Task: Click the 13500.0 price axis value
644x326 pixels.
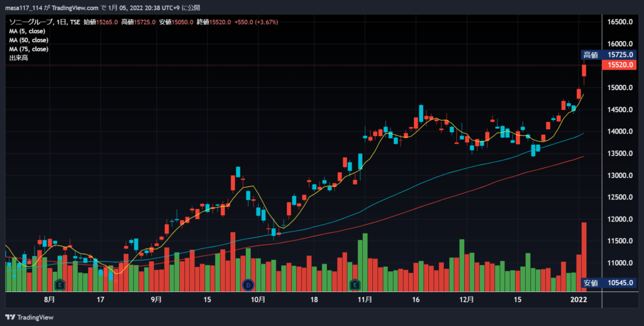Action: (x=619, y=154)
